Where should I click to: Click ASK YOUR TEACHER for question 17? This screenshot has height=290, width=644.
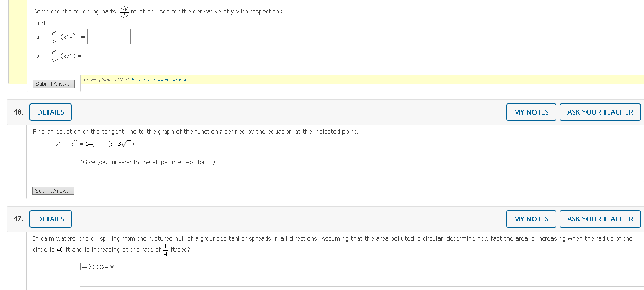(600, 219)
